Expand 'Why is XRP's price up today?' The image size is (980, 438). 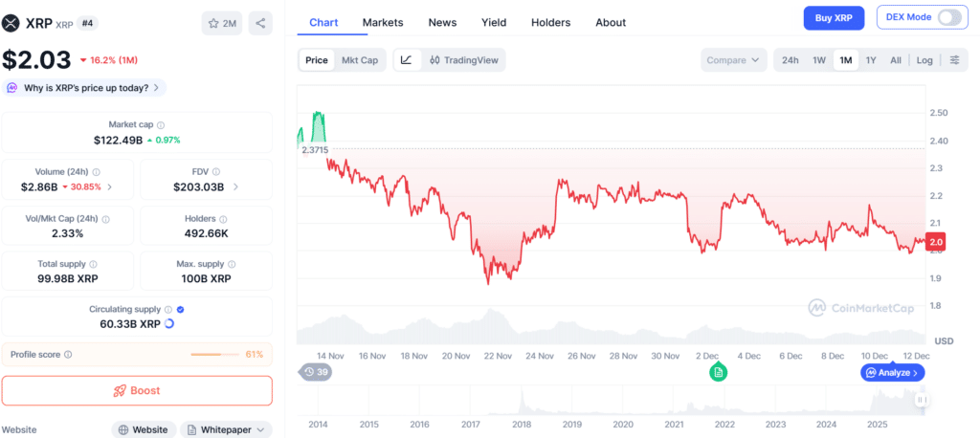coord(84,88)
